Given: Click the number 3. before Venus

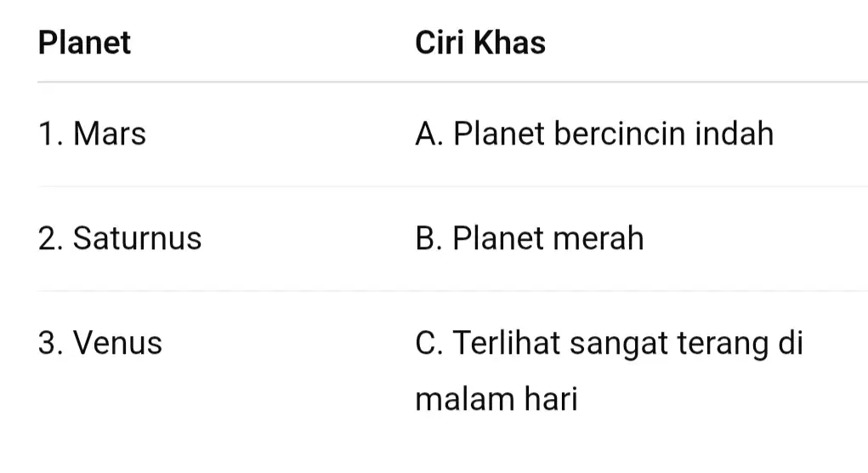Looking at the screenshot, I should click(x=50, y=342).
